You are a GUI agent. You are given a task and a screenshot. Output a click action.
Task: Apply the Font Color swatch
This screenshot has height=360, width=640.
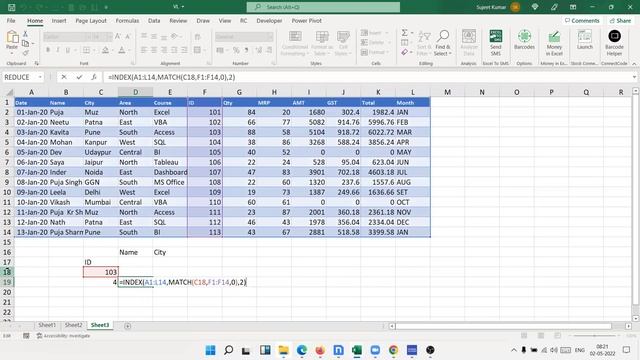click(122, 50)
